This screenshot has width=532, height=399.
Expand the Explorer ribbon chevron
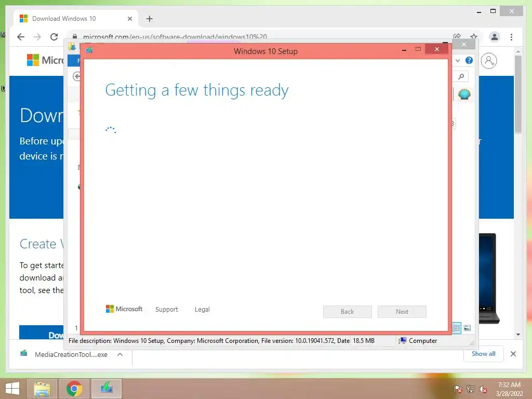pos(458,60)
